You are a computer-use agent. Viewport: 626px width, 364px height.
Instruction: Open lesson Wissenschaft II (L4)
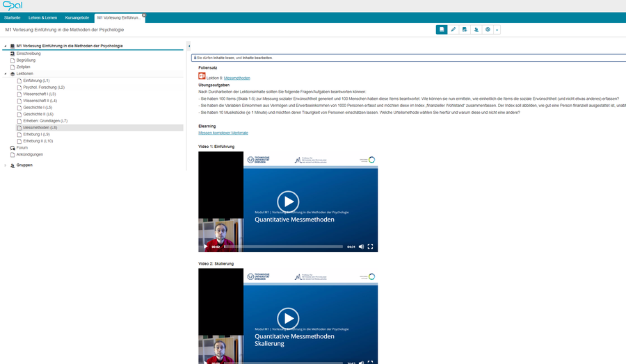tap(40, 101)
